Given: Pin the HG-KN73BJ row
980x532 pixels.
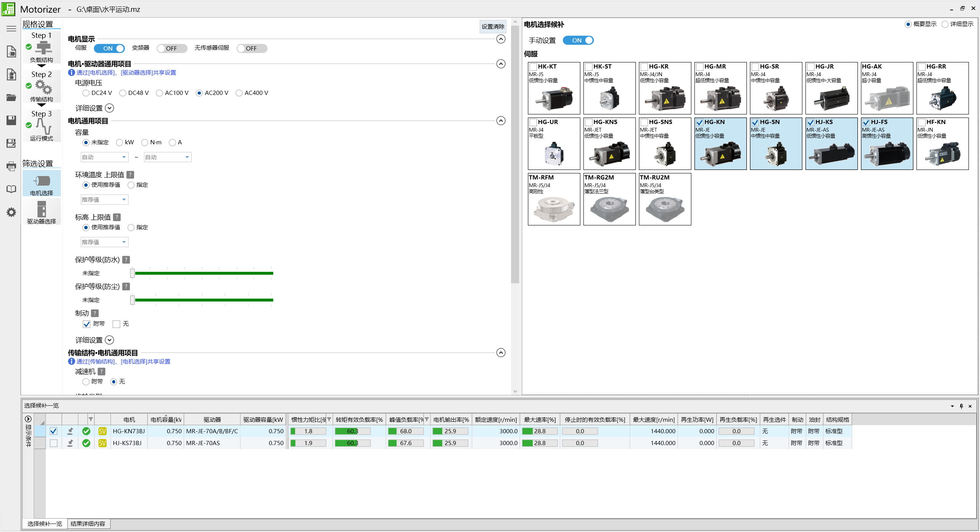Looking at the screenshot, I should coord(70,431).
